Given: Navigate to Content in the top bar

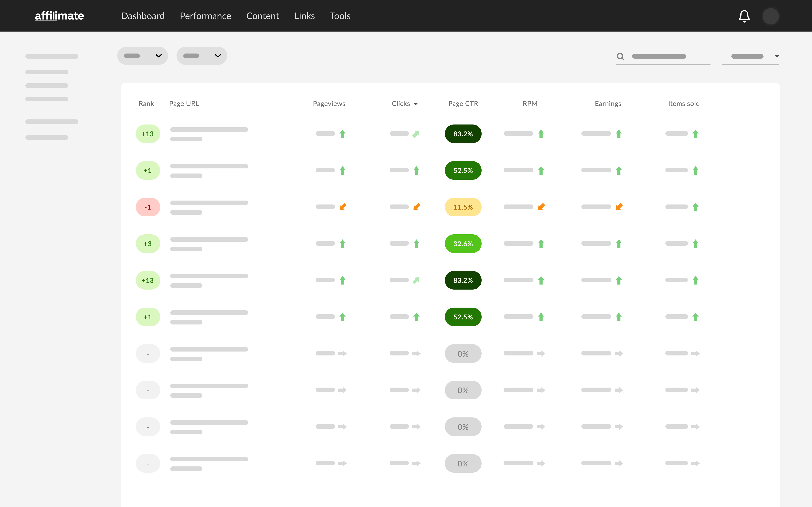Looking at the screenshot, I should point(262,16).
